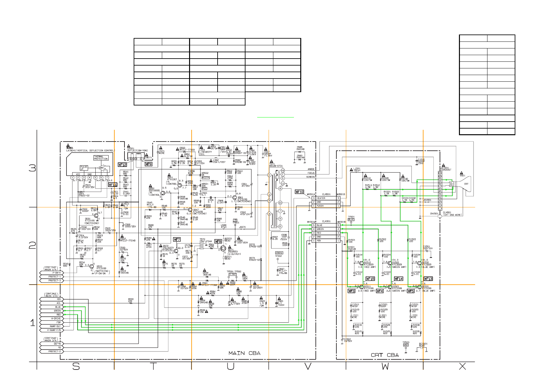The height and width of the screenshot is (392, 560).
Task: Click the Q1531 BLUE AMP transistor symbol
Action: (420, 287)
